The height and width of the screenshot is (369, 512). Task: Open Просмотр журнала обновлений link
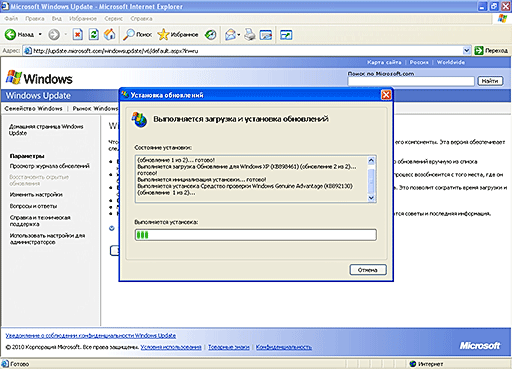tap(50, 166)
